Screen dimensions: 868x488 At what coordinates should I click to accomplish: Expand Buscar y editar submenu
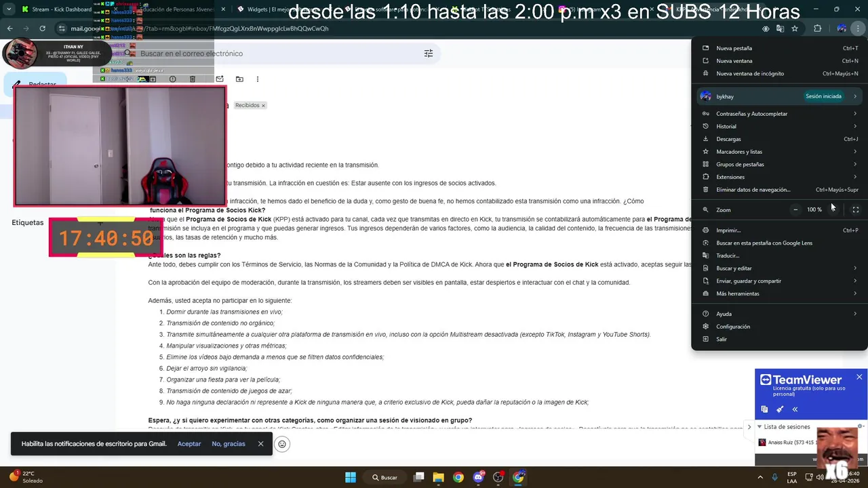point(780,268)
